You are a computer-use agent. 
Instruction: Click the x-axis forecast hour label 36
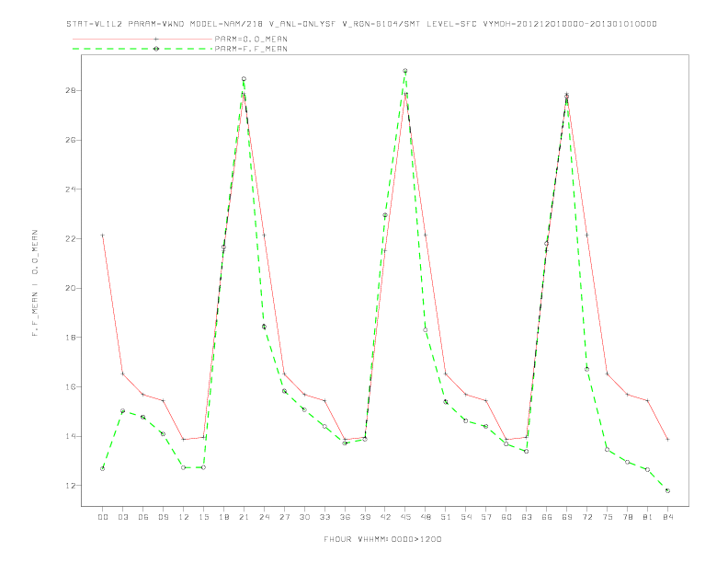tap(345, 517)
